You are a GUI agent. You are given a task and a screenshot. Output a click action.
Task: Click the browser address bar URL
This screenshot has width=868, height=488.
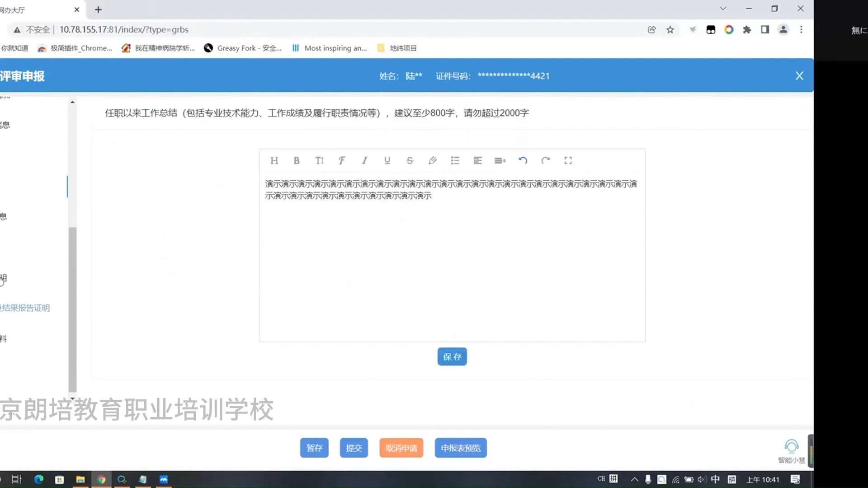point(124,29)
